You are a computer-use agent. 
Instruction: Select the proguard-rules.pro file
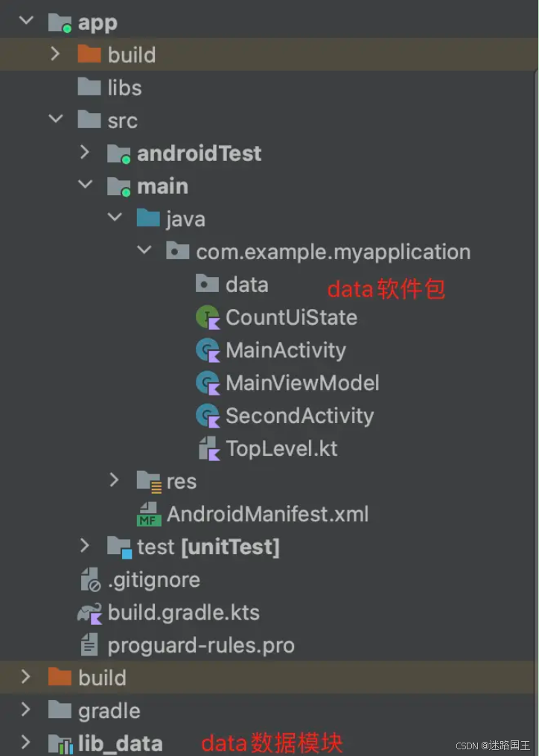[188, 646]
